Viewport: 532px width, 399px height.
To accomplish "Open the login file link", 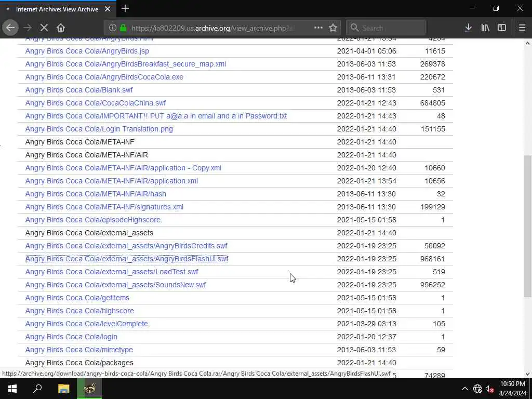I will (x=71, y=337).
